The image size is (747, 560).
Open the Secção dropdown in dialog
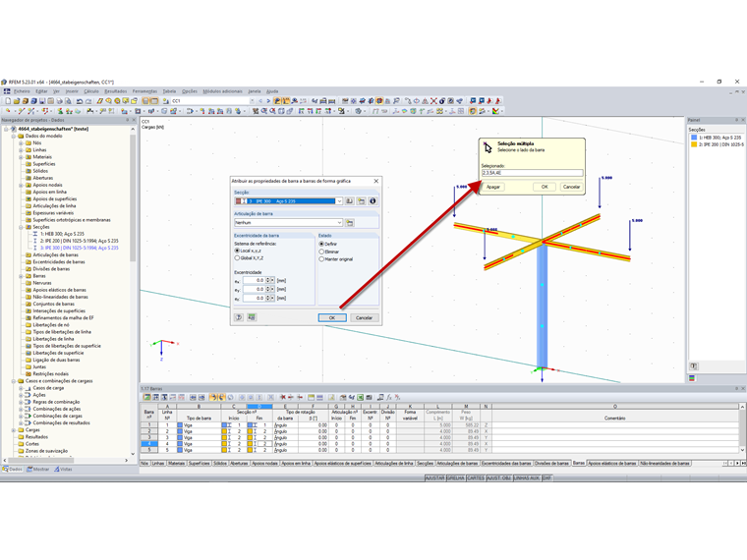click(339, 201)
